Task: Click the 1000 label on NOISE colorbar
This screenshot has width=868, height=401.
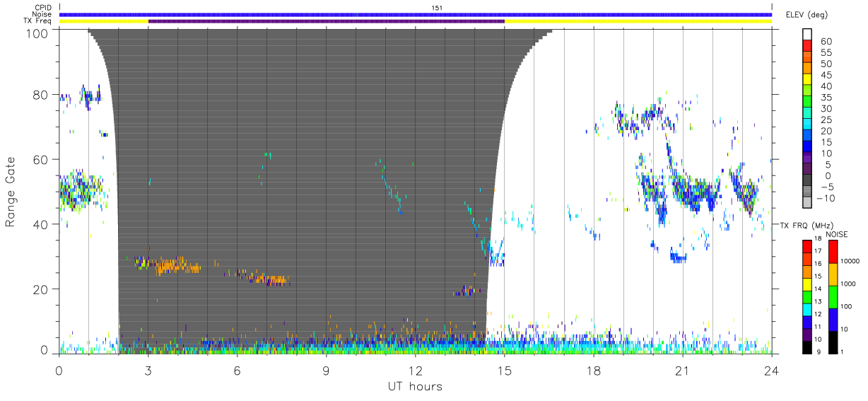Action: (x=849, y=285)
